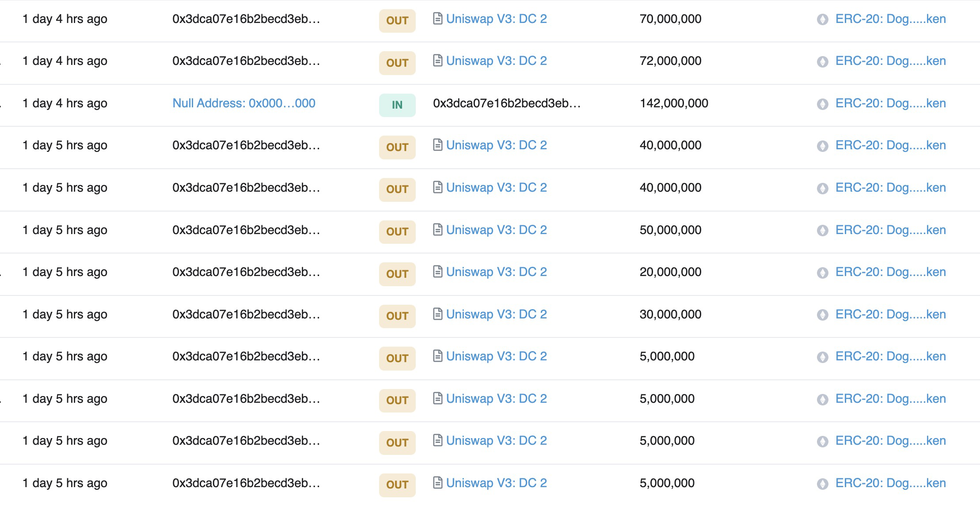Viewport: 980px width, 507px height.
Task: Open Uniswap V3: DC 2 in 50,000,000 row
Action: point(496,230)
